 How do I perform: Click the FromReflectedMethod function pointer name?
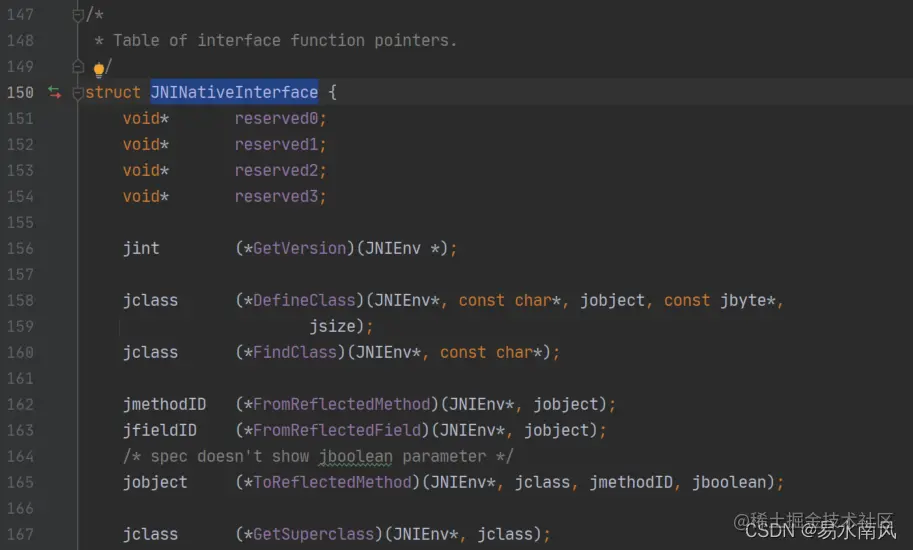pos(341,404)
